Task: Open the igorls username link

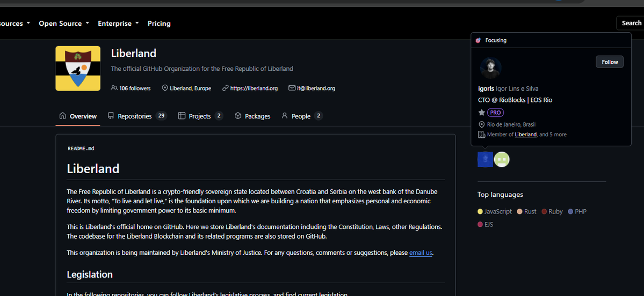Action: [x=486, y=88]
